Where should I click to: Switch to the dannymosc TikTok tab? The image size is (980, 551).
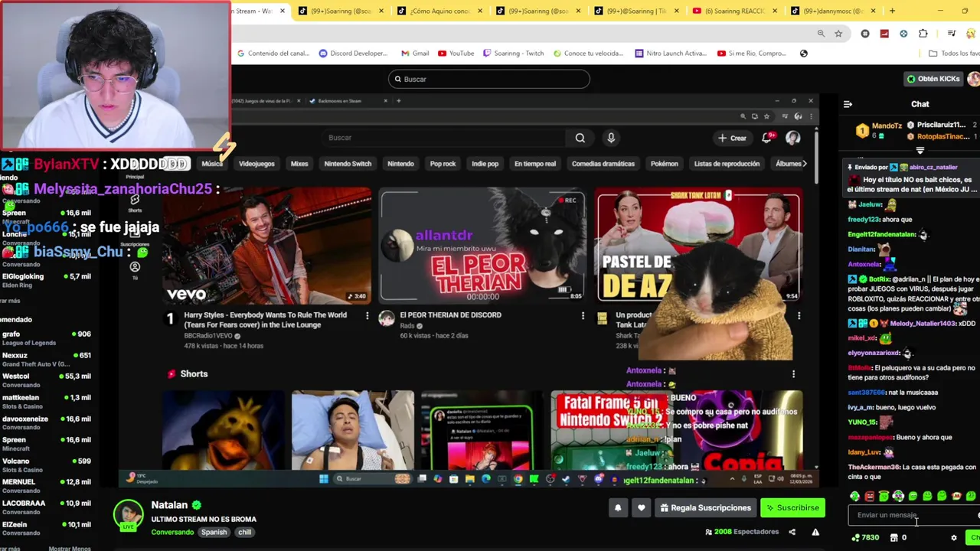tap(833, 11)
